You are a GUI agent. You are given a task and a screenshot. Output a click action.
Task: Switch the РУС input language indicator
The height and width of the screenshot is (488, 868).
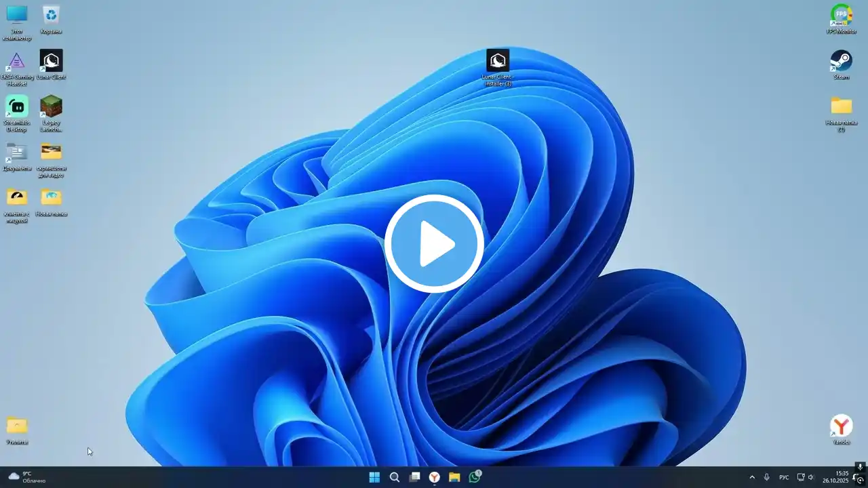784,477
